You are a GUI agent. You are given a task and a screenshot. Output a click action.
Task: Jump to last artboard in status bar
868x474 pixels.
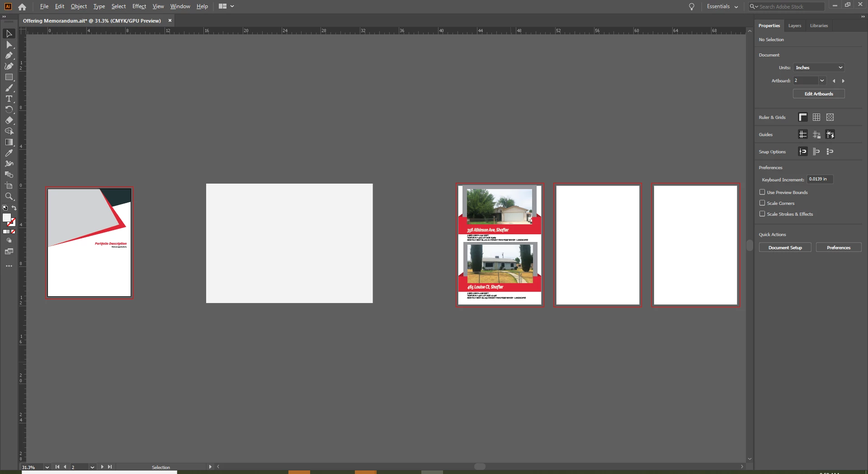110,467
